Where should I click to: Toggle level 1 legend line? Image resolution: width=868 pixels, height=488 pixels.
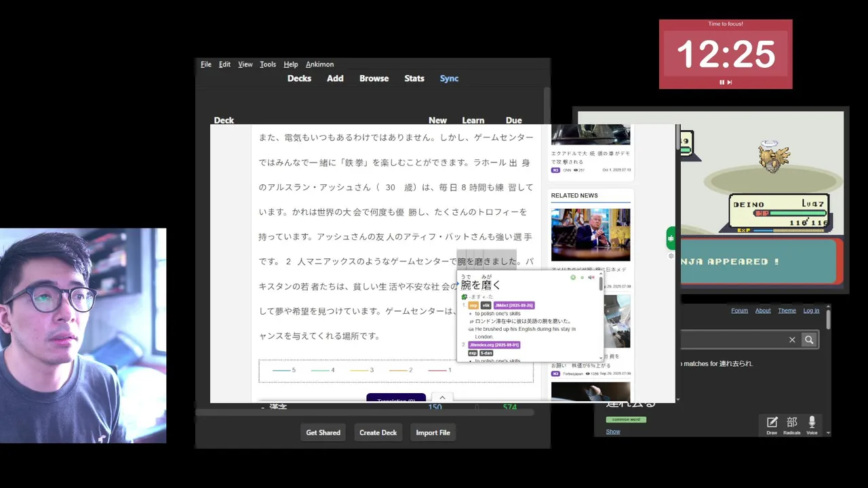[x=439, y=370]
